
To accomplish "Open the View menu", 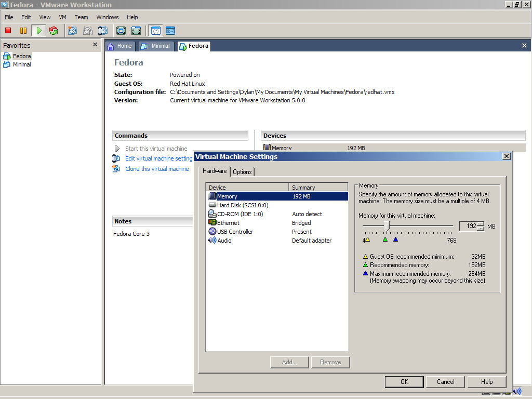I will point(45,17).
